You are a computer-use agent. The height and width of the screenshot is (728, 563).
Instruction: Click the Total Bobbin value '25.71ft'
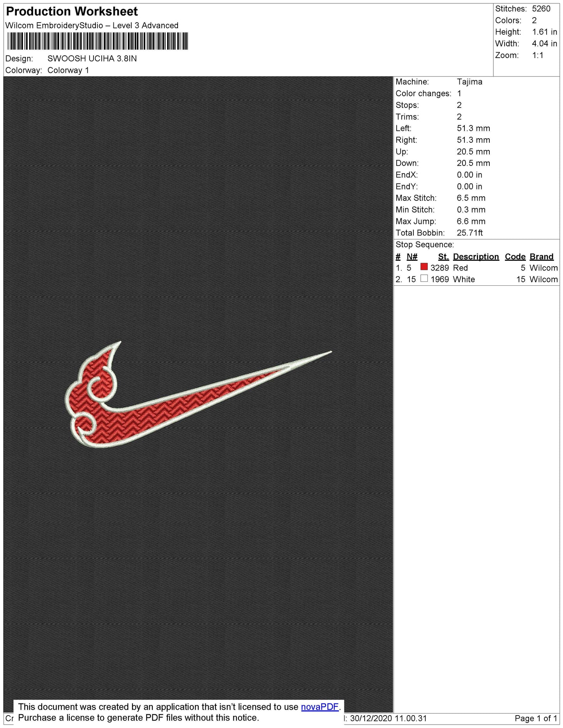[470, 233]
